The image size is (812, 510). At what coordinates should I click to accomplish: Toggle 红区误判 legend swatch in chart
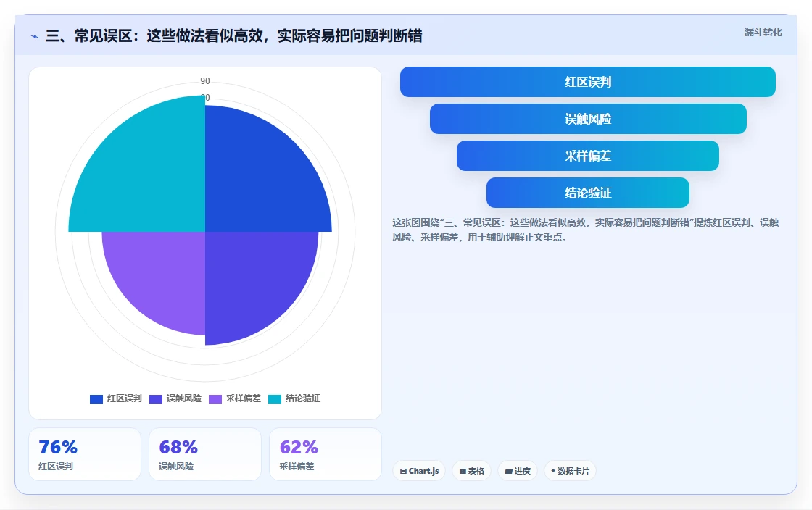click(96, 398)
